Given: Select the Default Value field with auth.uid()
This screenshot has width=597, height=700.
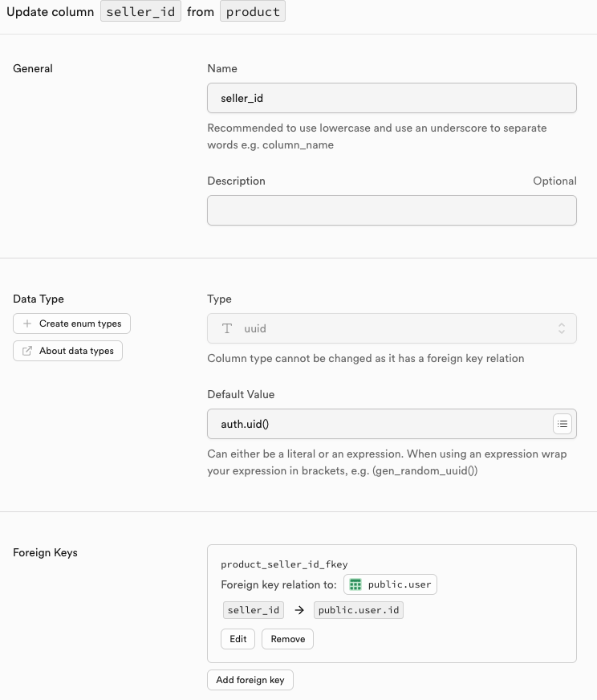Looking at the screenshot, I should [377, 423].
